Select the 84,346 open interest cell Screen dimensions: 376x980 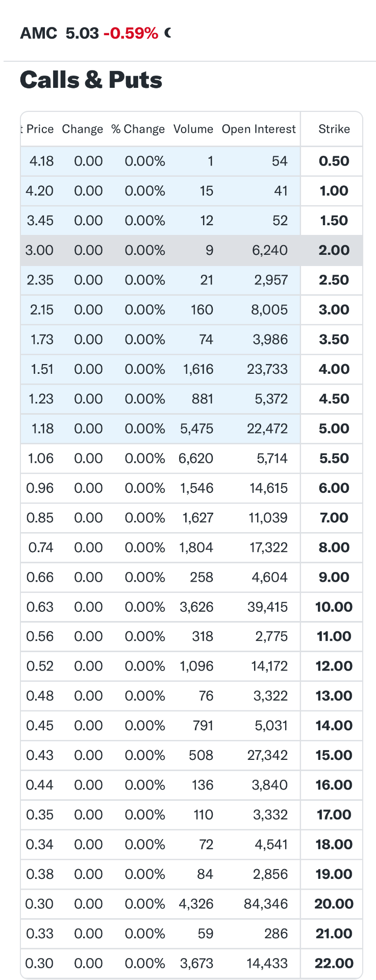(x=266, y=904)
